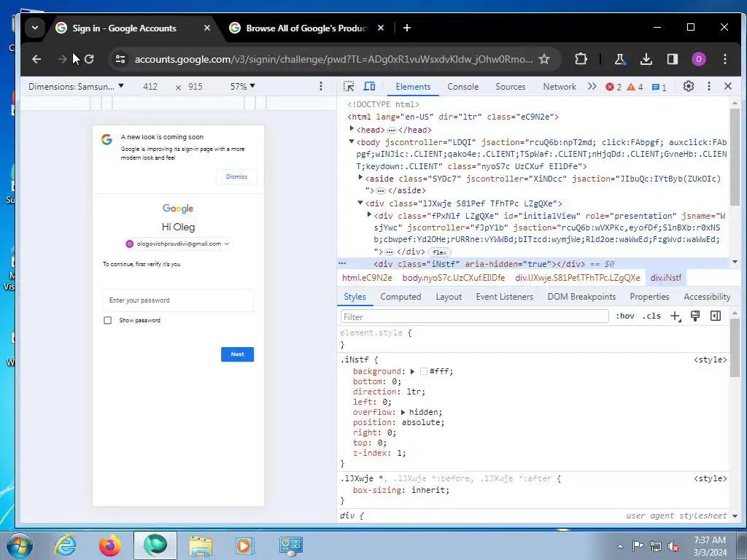The width and height of the screenshot is (747, 560).
Task: Open device toolbar more options menu
Action: 321,86
